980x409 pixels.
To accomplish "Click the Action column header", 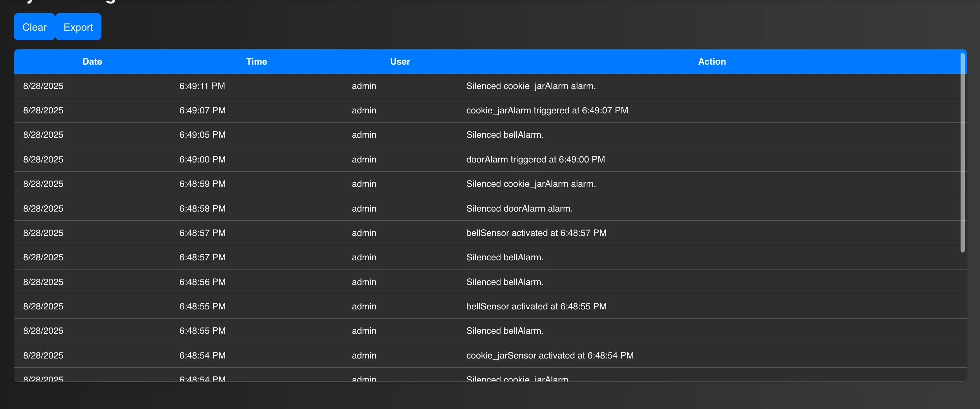I will point(711,61).
